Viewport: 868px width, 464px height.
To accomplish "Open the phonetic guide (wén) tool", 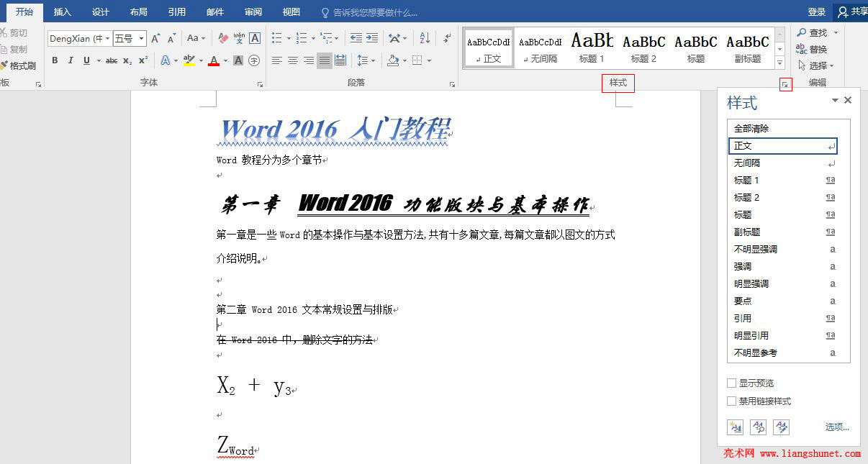I will [x=239, y=38].
